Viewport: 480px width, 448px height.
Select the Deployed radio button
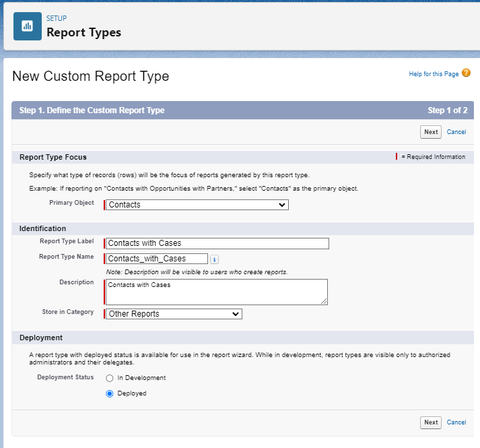click(x=110, y=393)
